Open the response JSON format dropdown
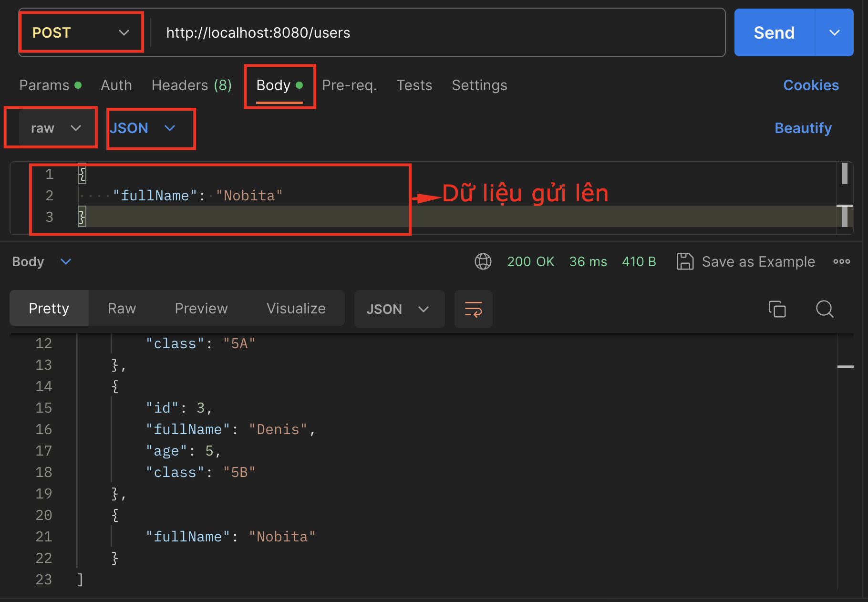 pos(399,309)
